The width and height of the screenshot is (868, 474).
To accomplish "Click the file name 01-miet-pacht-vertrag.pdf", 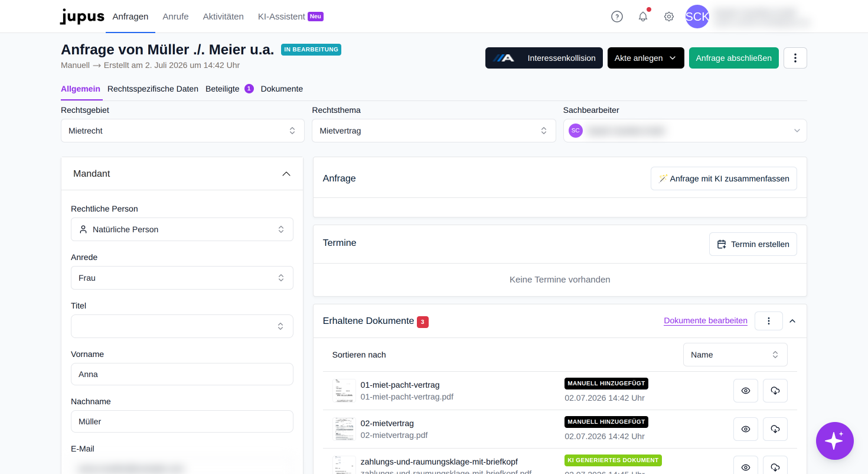I will pos(407,397).
